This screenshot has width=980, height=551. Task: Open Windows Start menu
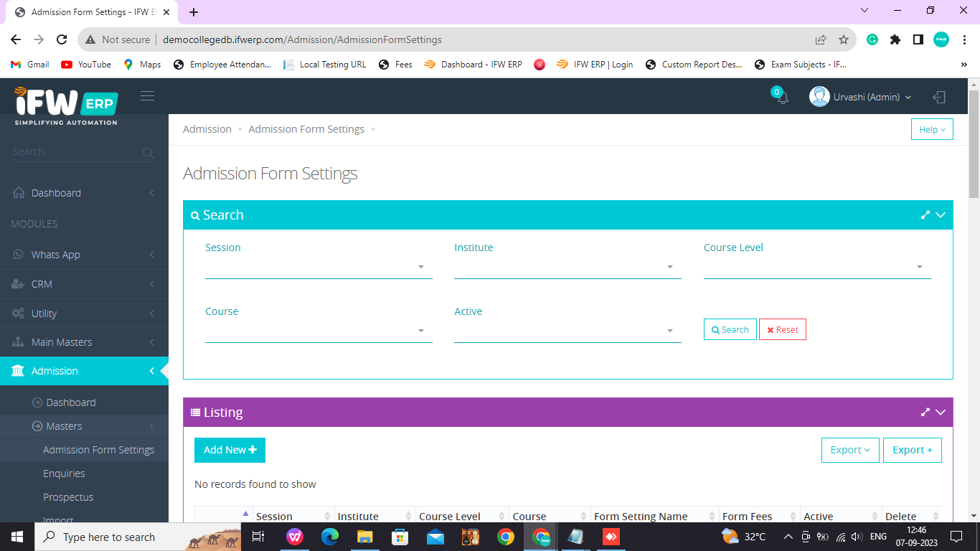click(17, 537)
